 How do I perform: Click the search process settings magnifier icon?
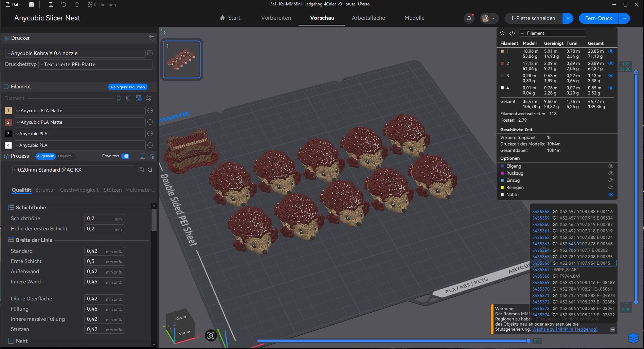click(150, 170)
